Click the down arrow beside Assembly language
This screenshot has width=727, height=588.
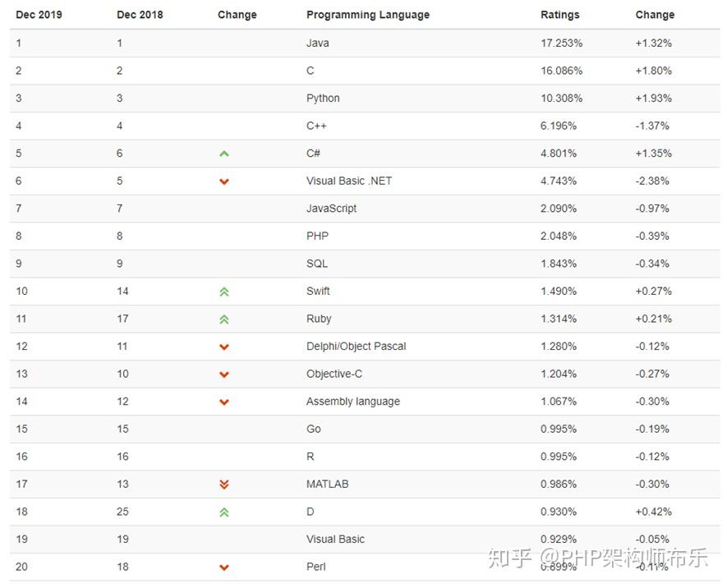click(x=223, y=402)
